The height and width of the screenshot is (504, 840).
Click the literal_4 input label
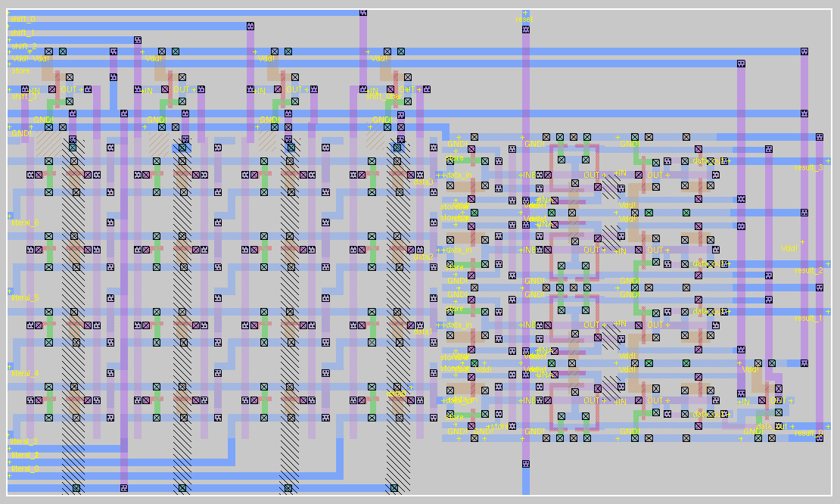pos(24,373)
